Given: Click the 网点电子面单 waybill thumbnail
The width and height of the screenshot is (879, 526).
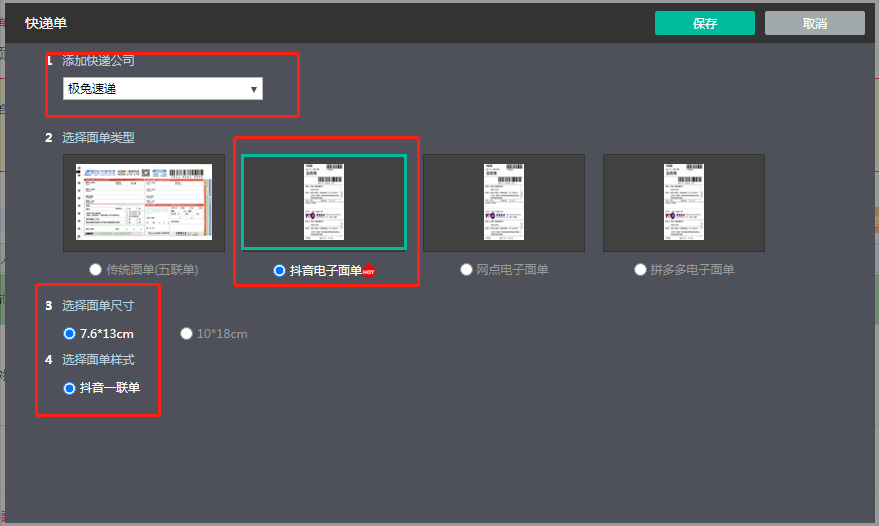Looking at the screenshot, I should click(504, 203).
